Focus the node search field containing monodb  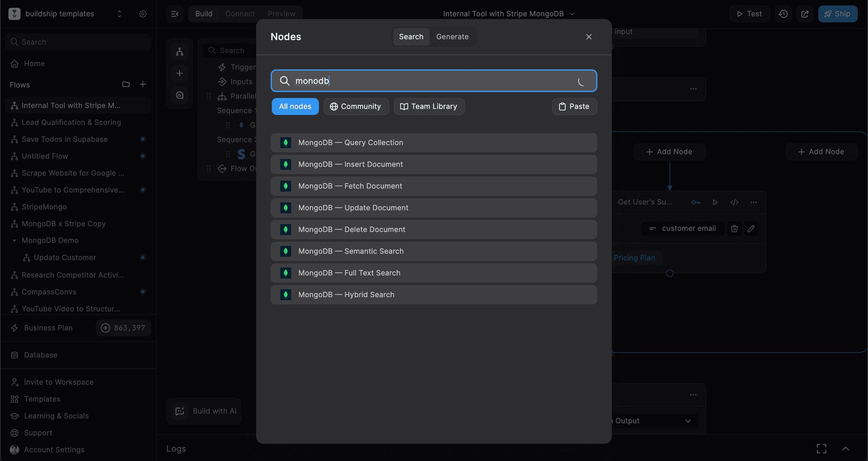434,81
